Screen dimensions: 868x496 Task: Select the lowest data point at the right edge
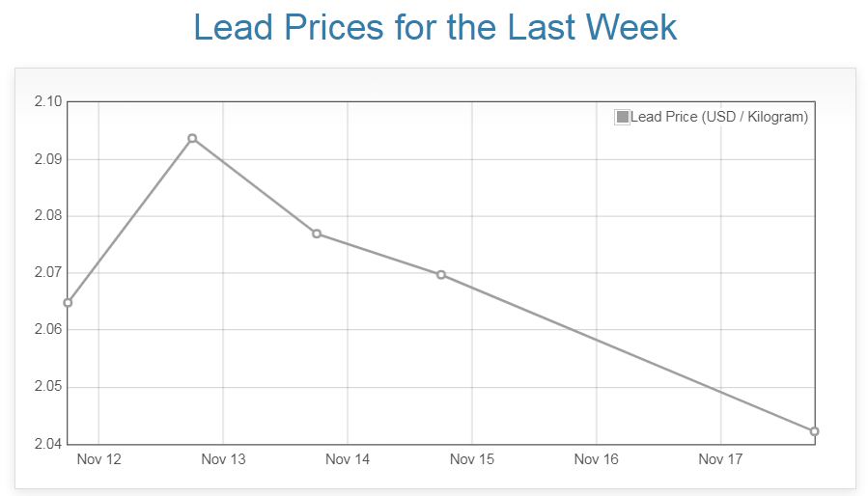tap(815, 431)
